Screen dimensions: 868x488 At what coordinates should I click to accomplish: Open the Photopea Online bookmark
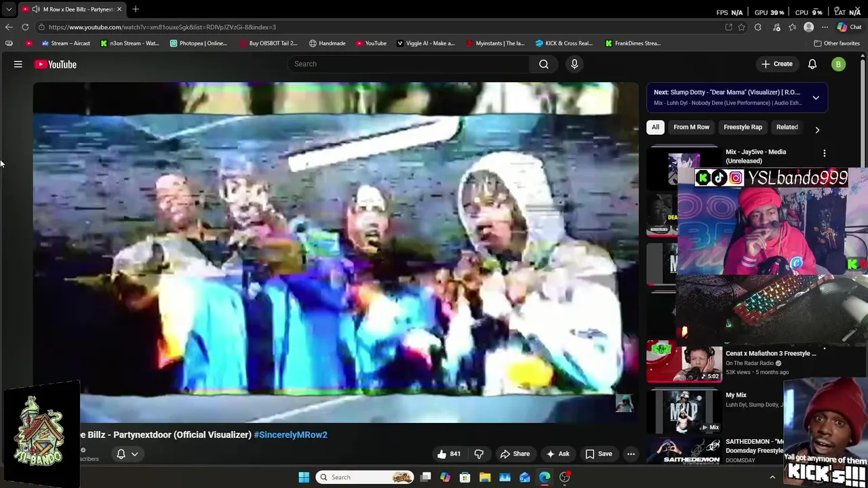tap(199, 43)
